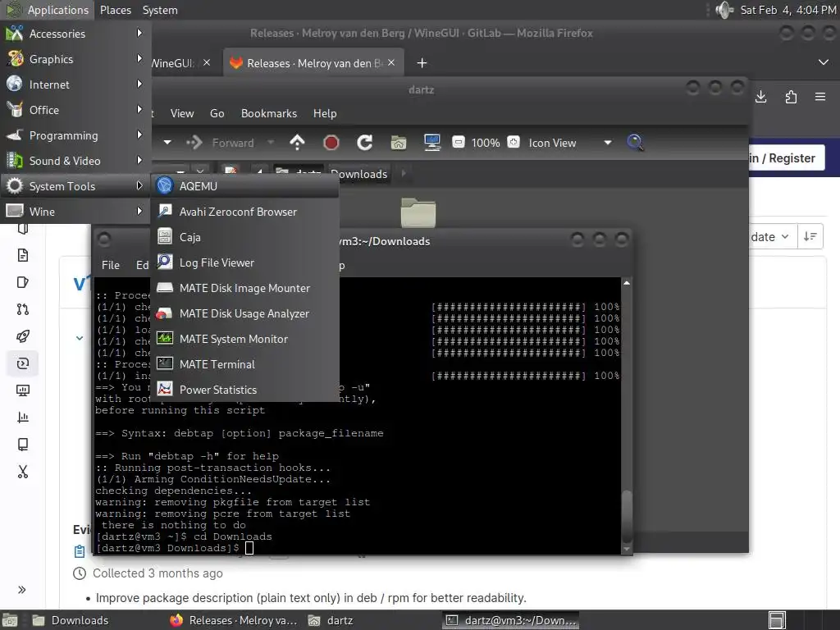
Task: Open Log File Viewer
Action: point(244,262)
